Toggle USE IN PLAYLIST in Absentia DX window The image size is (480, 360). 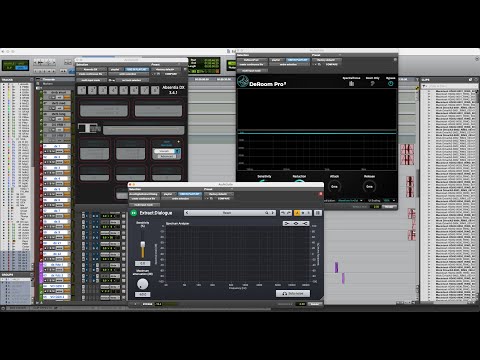click(x=137, y=69)
